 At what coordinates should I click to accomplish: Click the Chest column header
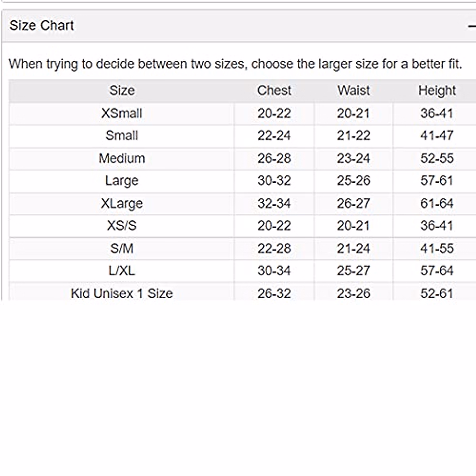coord(274,90)
